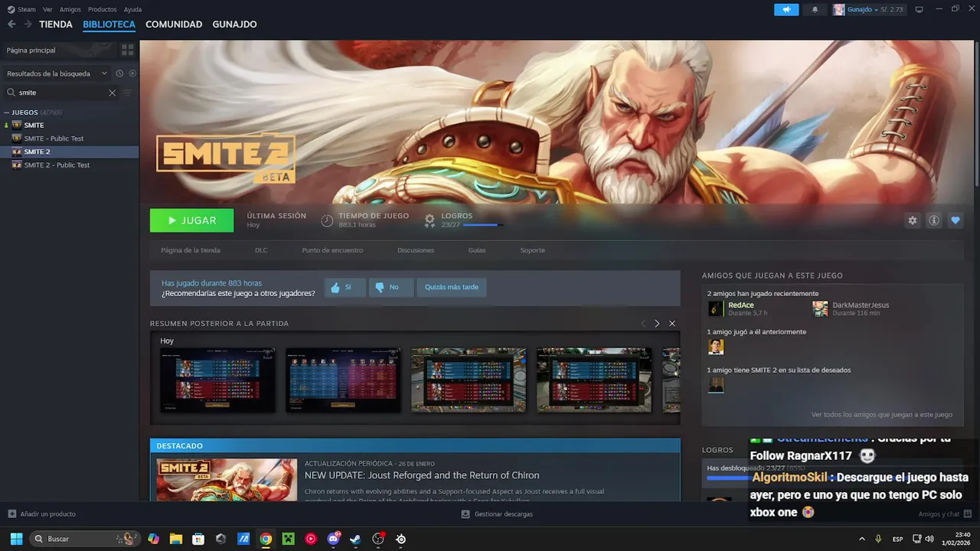Open Guías link
The image size is (980, 551).
pos(477,250)
